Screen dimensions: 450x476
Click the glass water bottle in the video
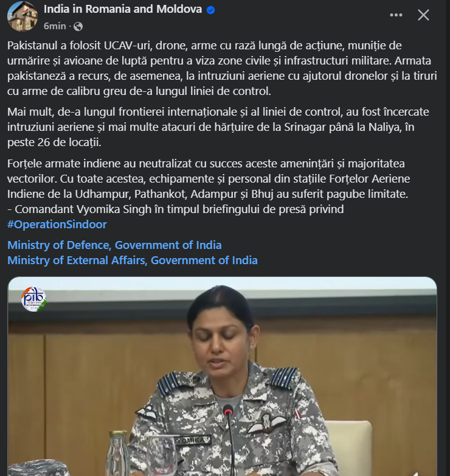tap(118, 453)
